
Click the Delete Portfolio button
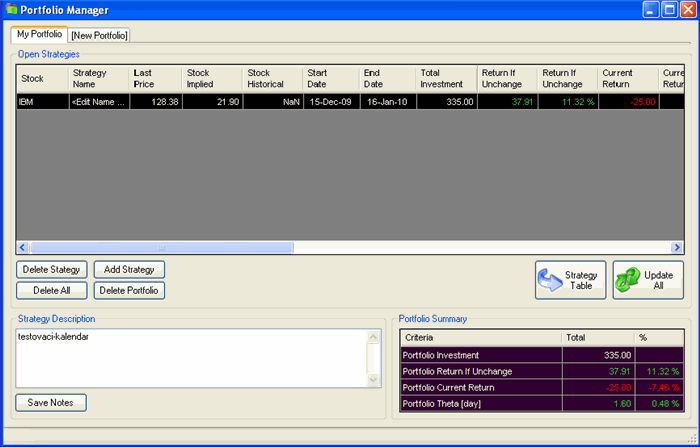pos(129,291)
